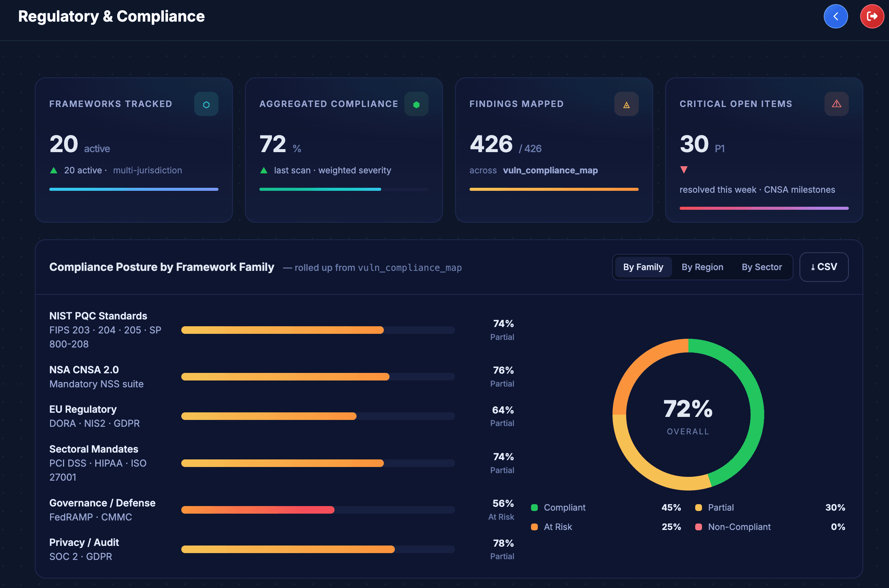Click the NSA CNSA 2.0 progress bar
The height and width of the screenshot is (588, 889).
318,377
